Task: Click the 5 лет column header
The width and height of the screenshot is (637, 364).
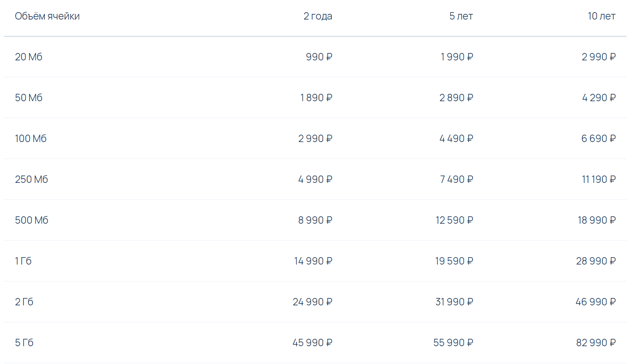Action: coord(460,16)
